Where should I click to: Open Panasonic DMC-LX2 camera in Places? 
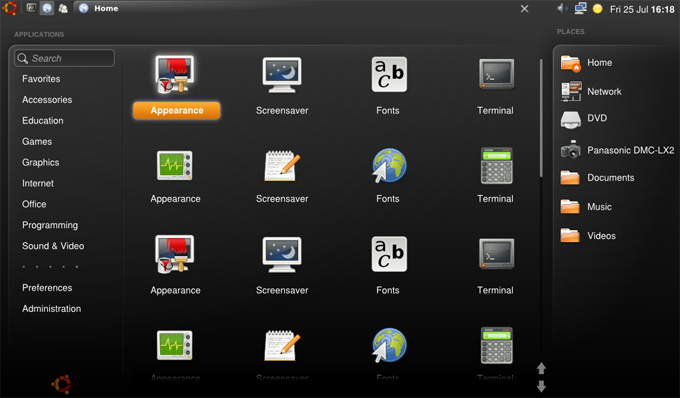pos(617,150)
